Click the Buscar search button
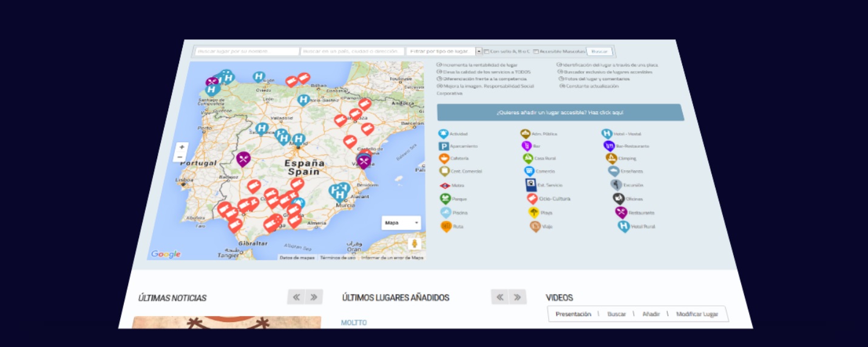This screenshot has width=868, height=347. coord(599,52)
